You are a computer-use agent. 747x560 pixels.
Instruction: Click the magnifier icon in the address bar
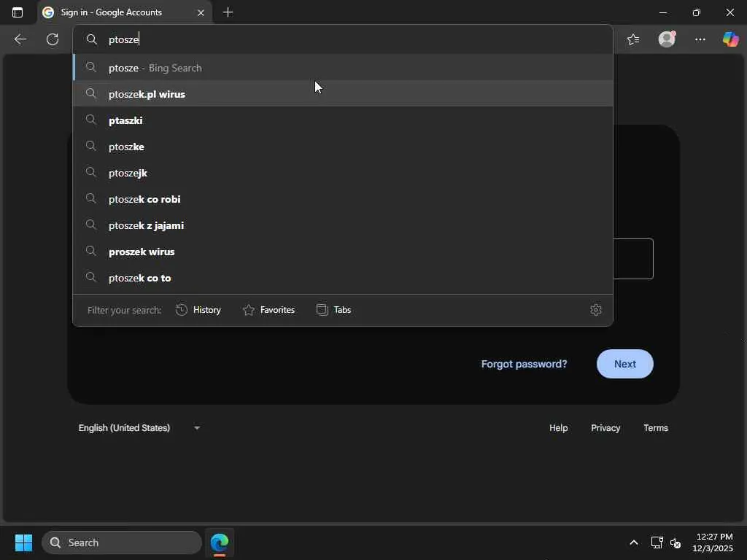[91, 39]
